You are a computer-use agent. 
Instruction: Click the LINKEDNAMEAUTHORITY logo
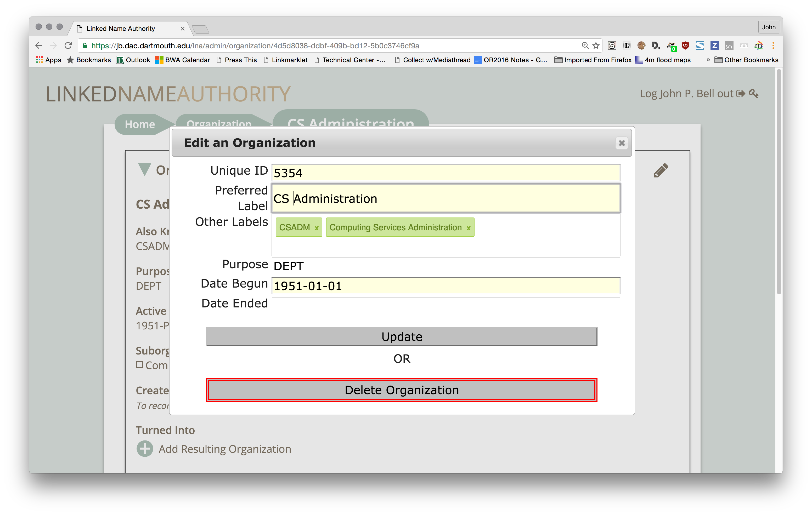click(168, 94)
